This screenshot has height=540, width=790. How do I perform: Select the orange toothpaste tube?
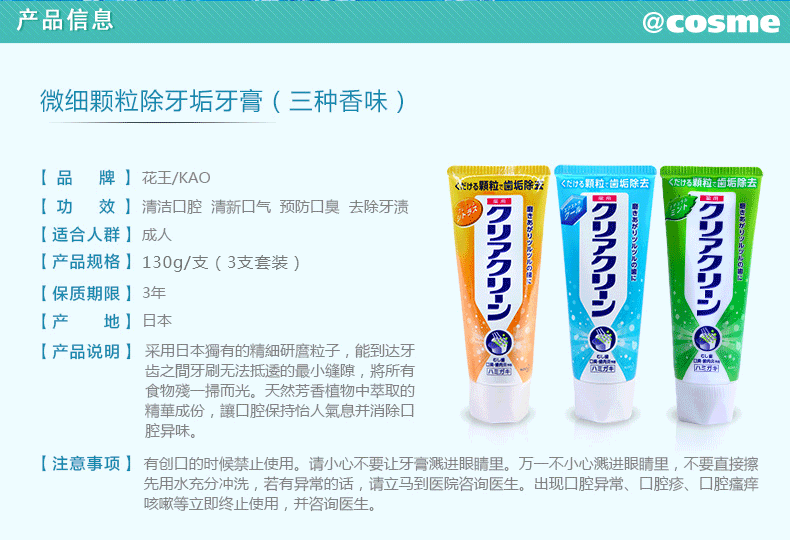tap(498, 294)
